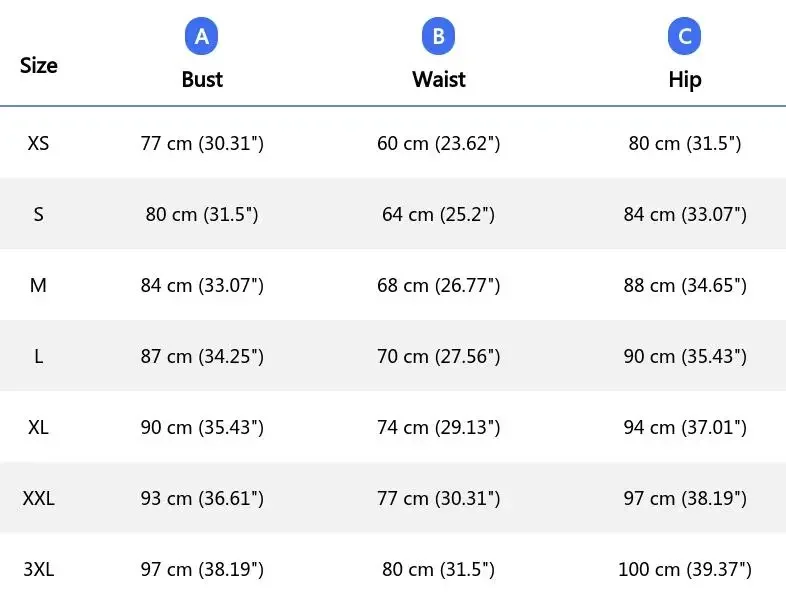The image size is (786, 611).
Task: Pick the XXL size row label
Action: click(39, 498)
